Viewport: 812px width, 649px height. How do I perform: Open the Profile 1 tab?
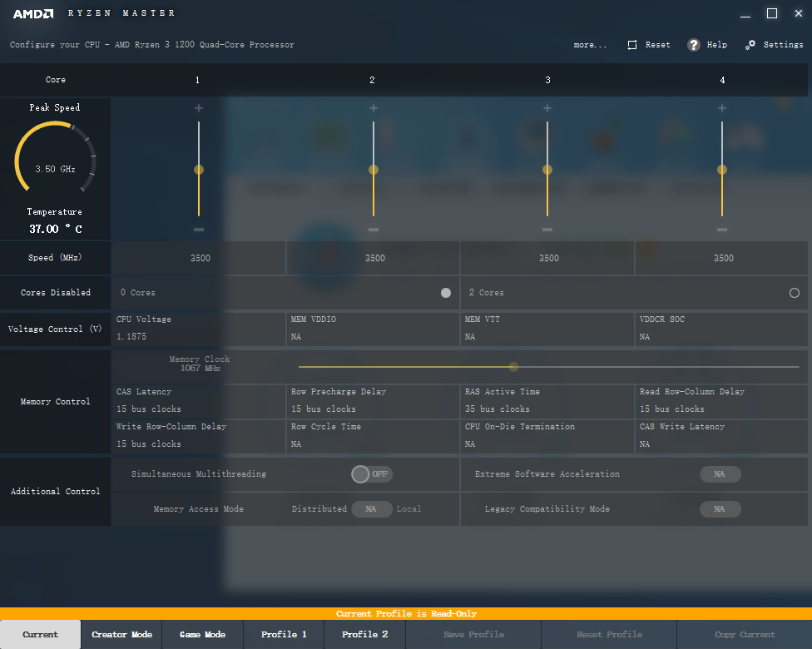[284, 635]
